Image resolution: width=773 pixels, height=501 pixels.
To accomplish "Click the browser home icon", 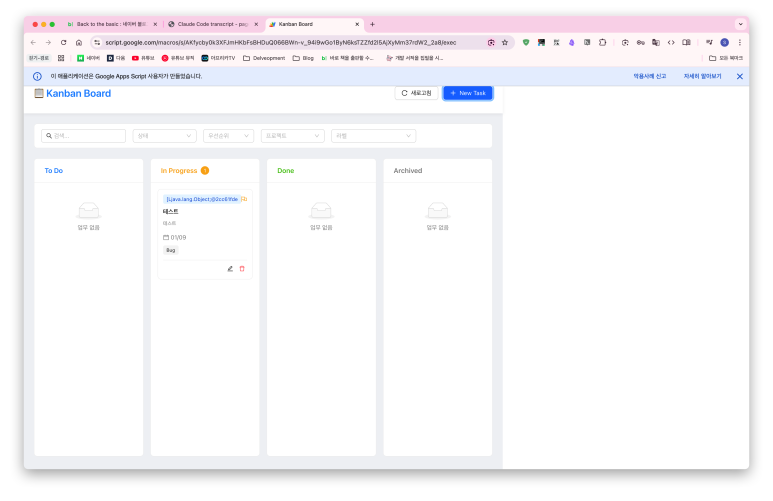I will [x=79, y=42].
